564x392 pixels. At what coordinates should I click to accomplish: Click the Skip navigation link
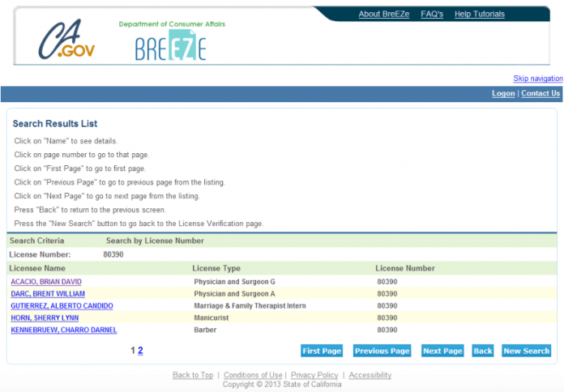tap(537, 79)
